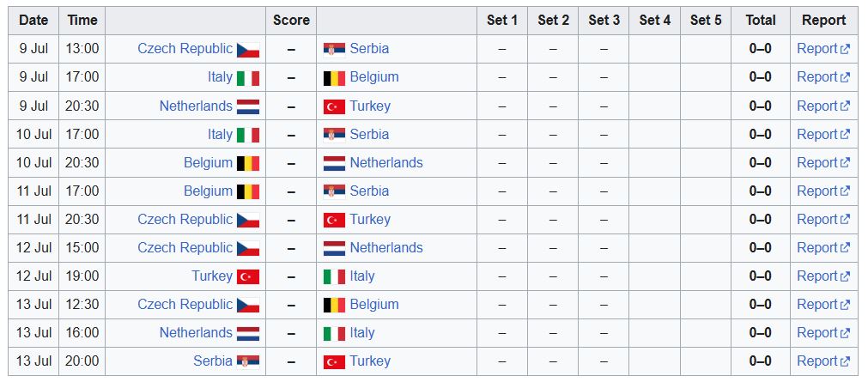Click Italy flag in the 9 Jul 17:00 match
868x382 pixels.
[248, 78]
